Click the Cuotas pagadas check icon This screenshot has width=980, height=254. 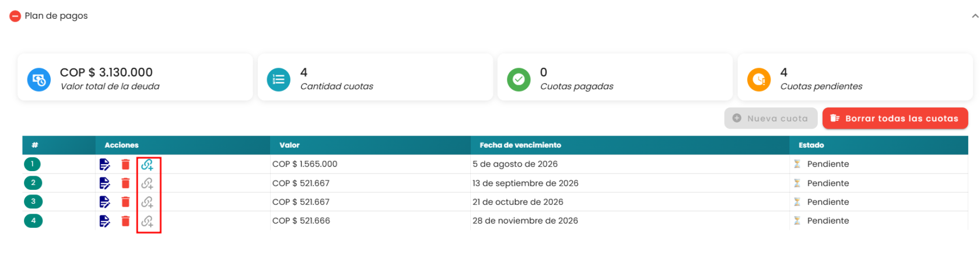[x=519, y=79]
